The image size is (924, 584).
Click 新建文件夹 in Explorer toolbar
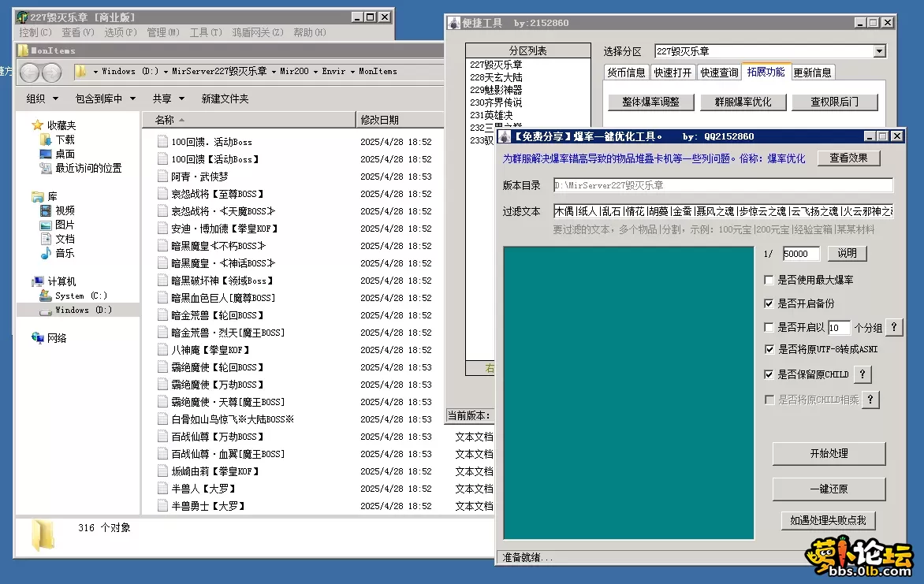click(225, 99)
